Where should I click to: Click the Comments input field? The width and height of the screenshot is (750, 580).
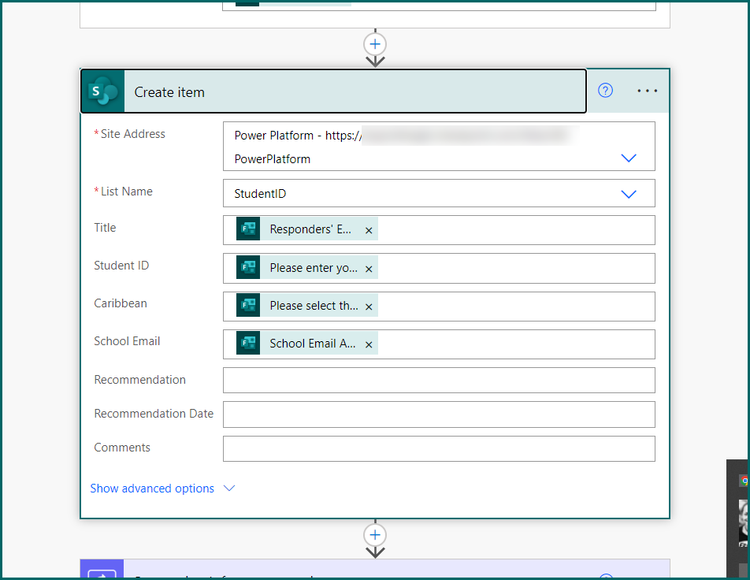439,449
